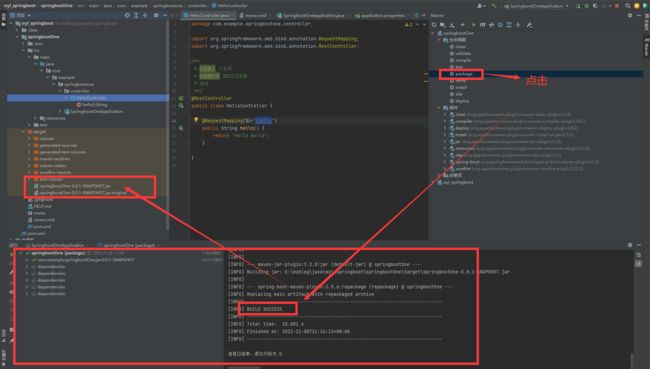This screenshot has height=369, width=650.
Task: Add a Maven project with plus icon
Action: pyautogui.click(x=463, y=25)
